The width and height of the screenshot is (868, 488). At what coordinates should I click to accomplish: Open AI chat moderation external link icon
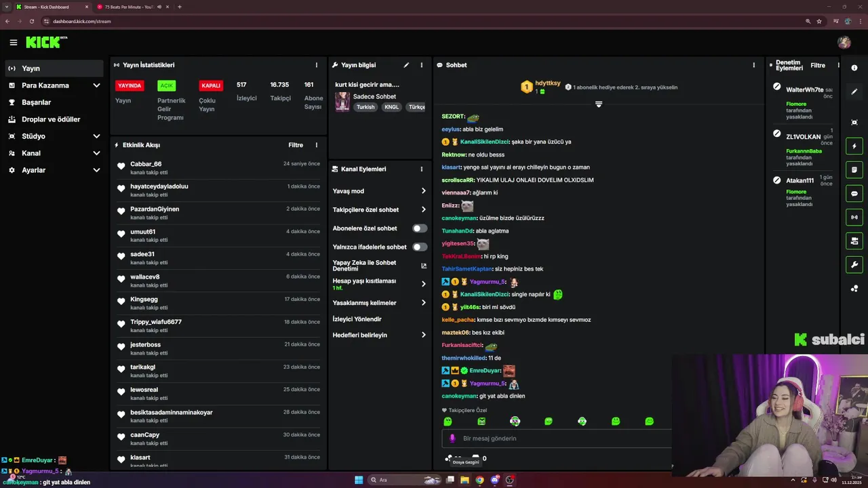(x=424, y=266)
